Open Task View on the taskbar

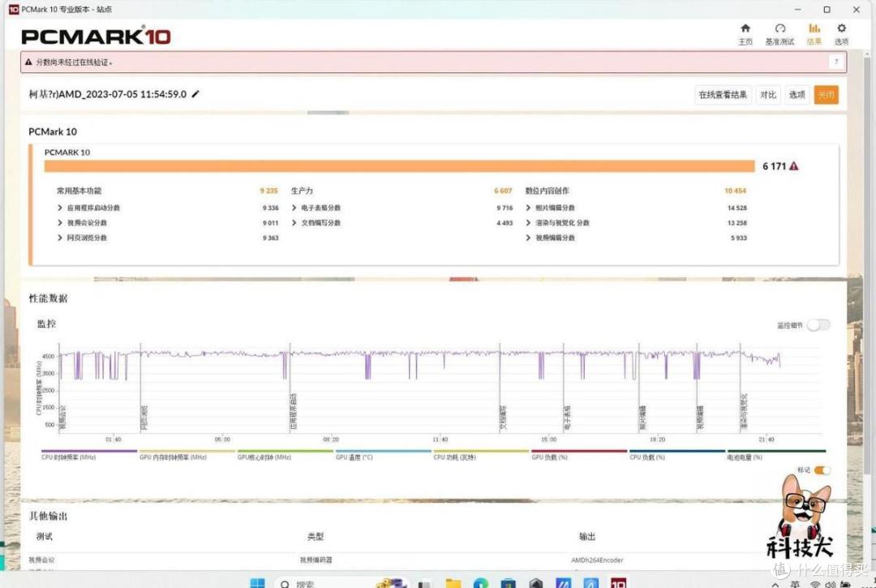(x=424, y=583)
